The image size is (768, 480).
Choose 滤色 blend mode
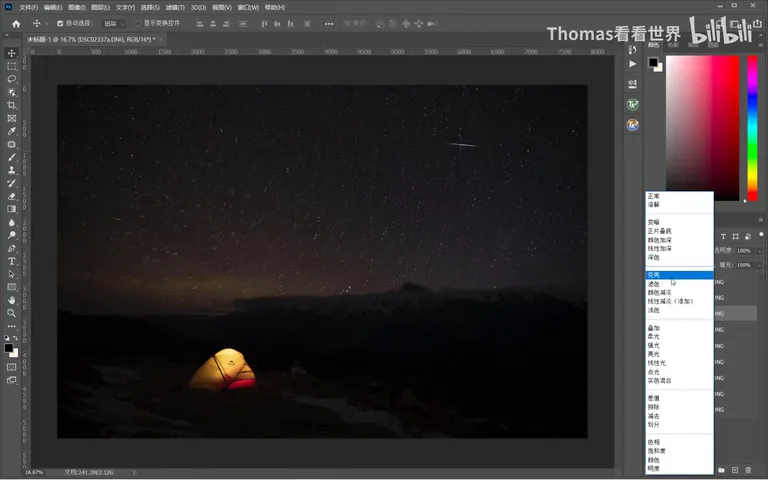653,284
